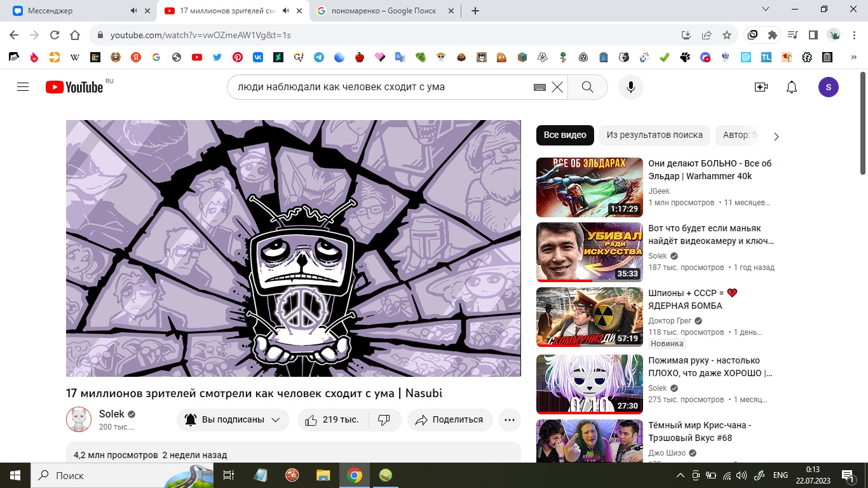Open the YouTube guide hamburger menu
Screen dimensions: 868x488
click(x=23, y=87)
